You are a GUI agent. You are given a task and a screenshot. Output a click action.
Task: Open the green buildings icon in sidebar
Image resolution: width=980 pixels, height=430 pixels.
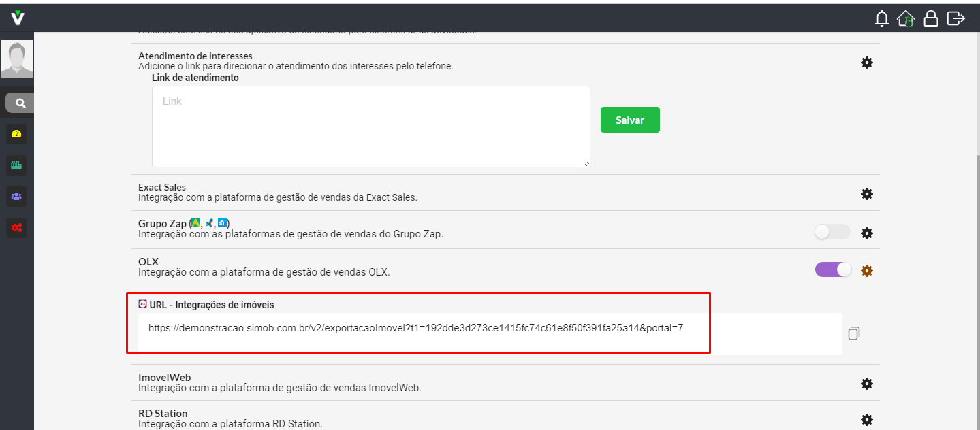(17, 165)
